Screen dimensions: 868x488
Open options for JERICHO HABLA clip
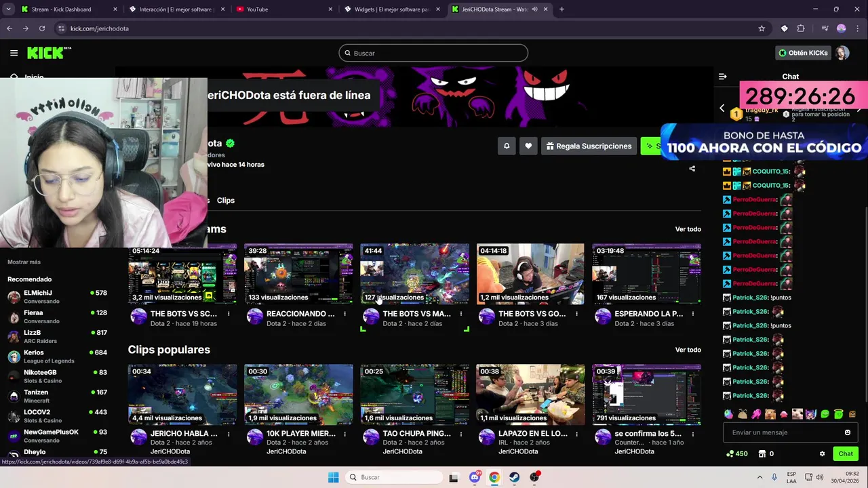click(229, 434)
